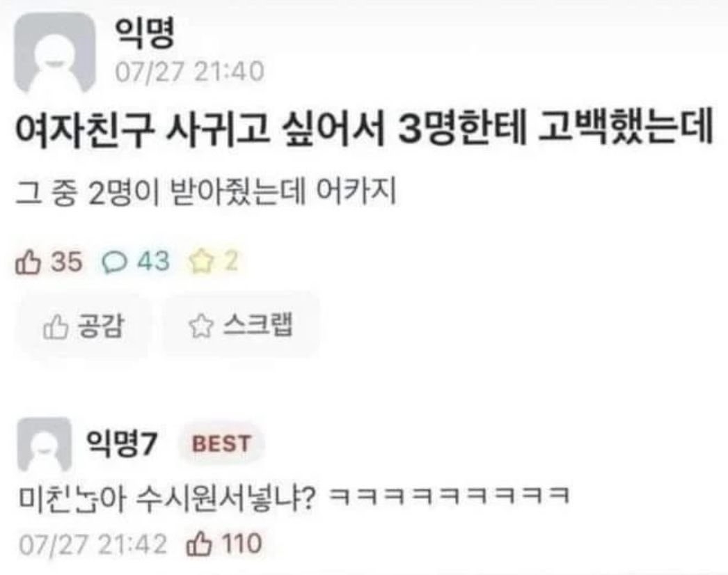Viewport: 728px width, 575px height.
Task: Click the 익명 author name
Action: pos(144,33)
